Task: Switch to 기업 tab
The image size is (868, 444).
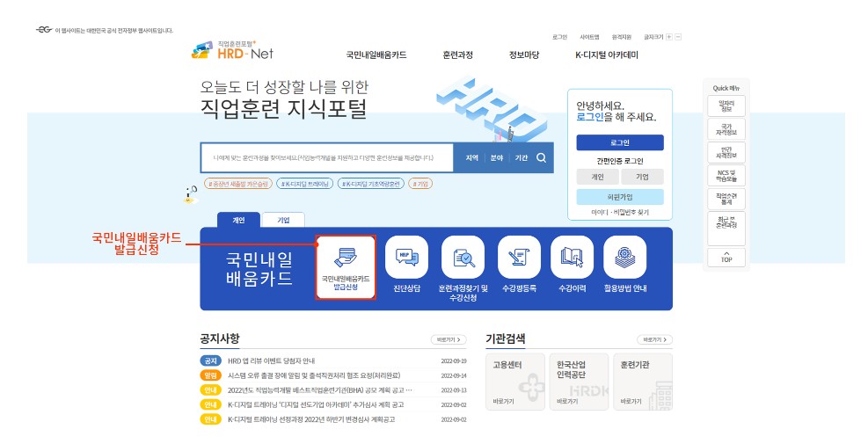Action: tap(283, 220)
